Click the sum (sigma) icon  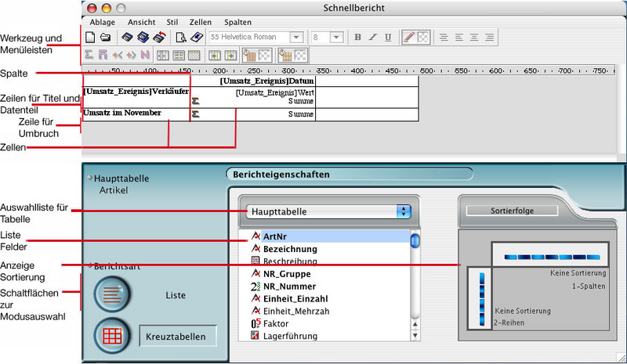[89, 56]
